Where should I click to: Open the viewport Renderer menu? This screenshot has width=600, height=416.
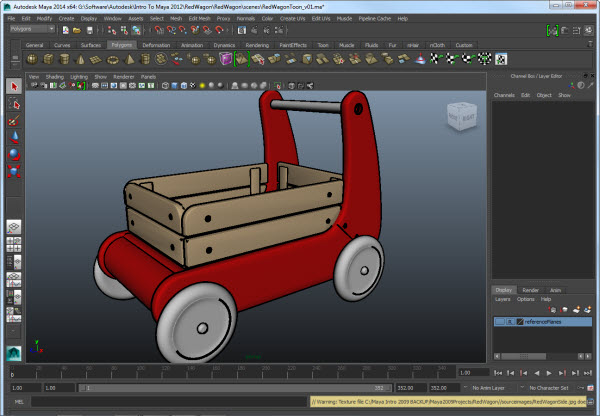tap(124, 77)
